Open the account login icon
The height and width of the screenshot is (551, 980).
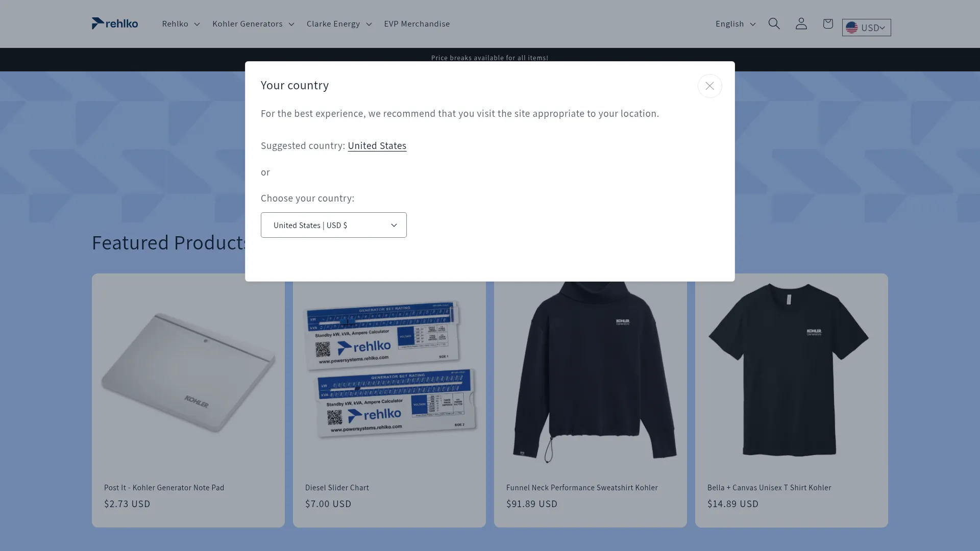point(801,23)
